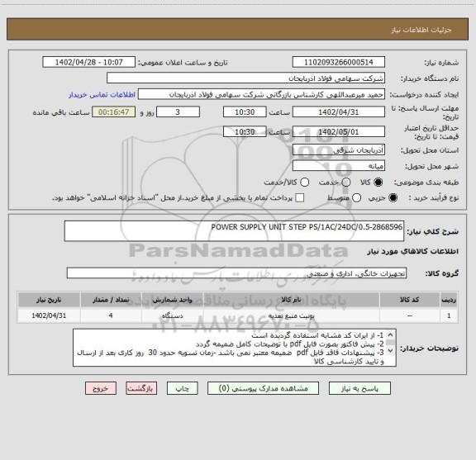
Task: Select the جزیی purchase type radio
Action: 393,198
